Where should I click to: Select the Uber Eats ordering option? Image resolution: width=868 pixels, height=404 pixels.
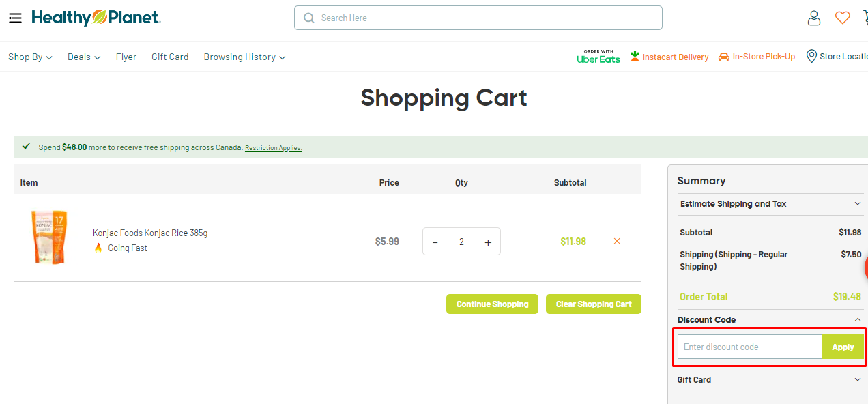[598, 57]
